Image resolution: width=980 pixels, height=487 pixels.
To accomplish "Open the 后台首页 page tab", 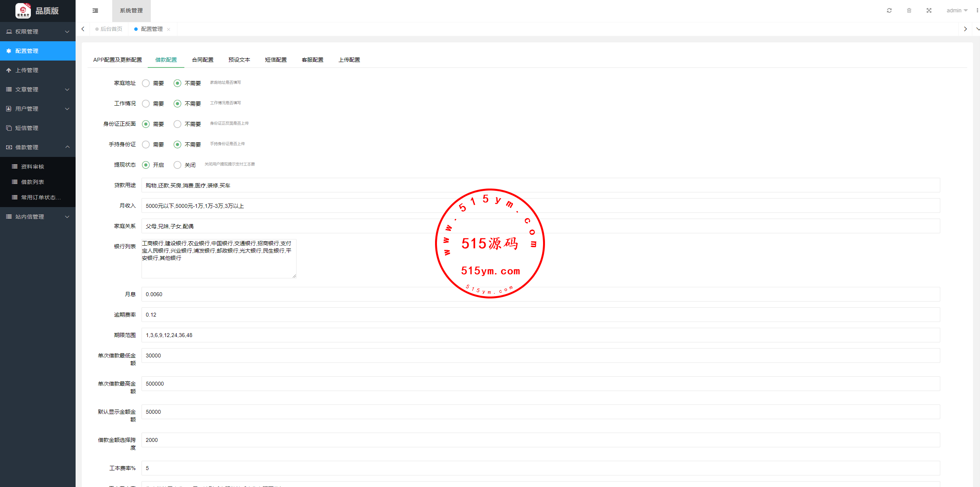I will (111, 29).
